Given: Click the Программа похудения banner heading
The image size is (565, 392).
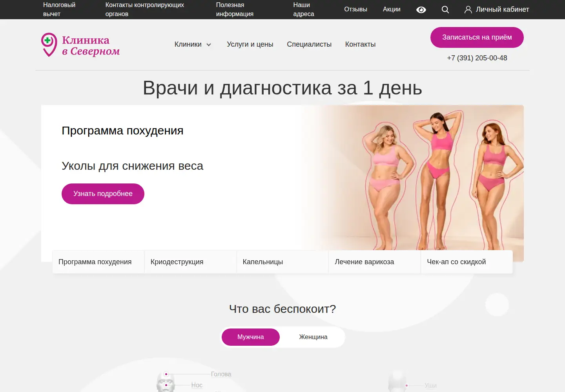Looking at the screenshot, I should pyautogui.click(x=122, y=131).
